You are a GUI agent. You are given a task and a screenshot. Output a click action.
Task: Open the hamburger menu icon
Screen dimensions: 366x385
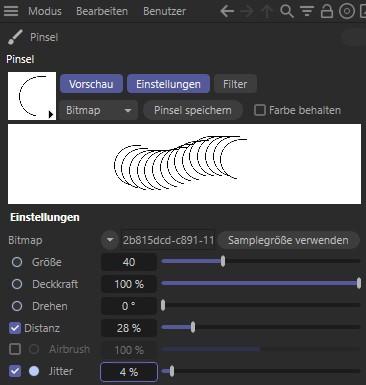11,11
